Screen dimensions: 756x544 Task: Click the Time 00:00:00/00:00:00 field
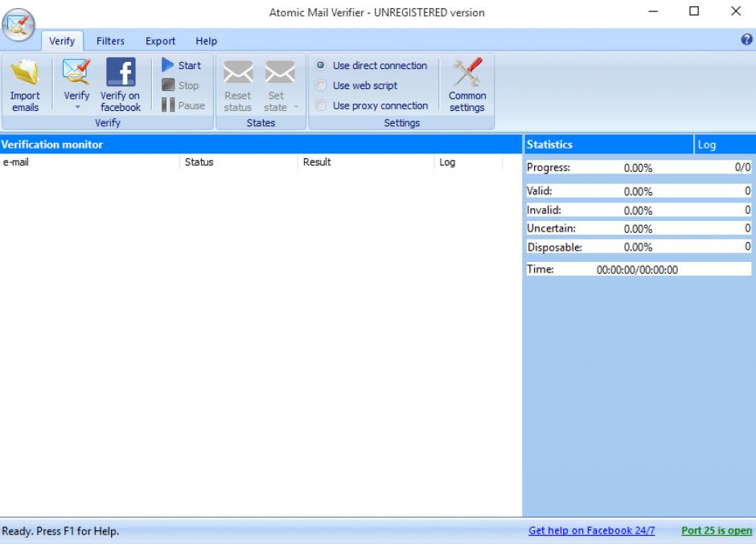(x=639, y=269)
